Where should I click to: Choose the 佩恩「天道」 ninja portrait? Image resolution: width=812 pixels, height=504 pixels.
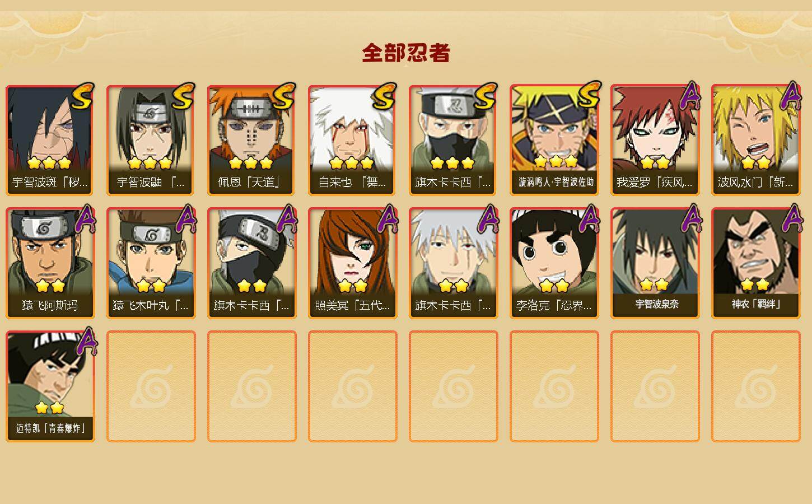tap(252, 140)
